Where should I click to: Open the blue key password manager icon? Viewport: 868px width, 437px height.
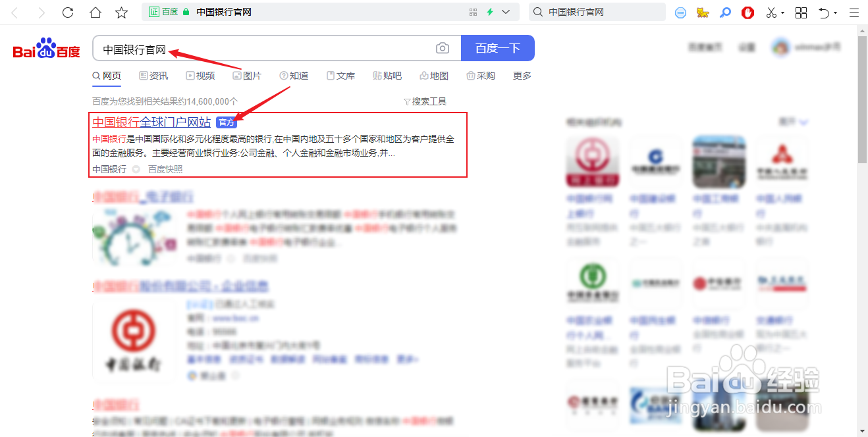pyautogui.click(x=725, y=13)
